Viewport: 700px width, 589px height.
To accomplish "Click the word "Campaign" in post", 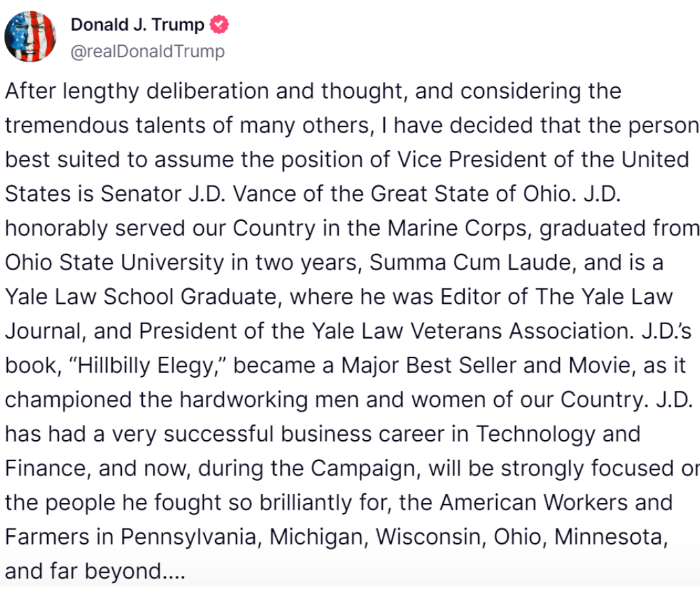I will pyautogui.click(x=366, y=469).
